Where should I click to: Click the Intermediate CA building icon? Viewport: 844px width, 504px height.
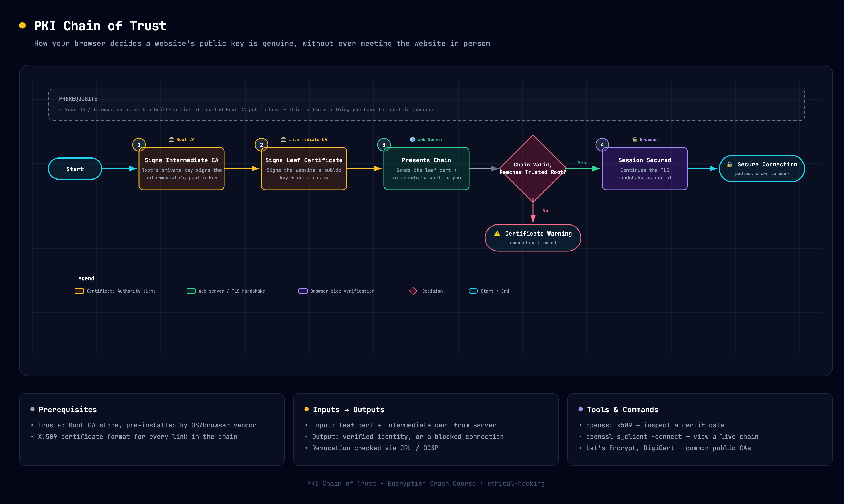[284, 140]
